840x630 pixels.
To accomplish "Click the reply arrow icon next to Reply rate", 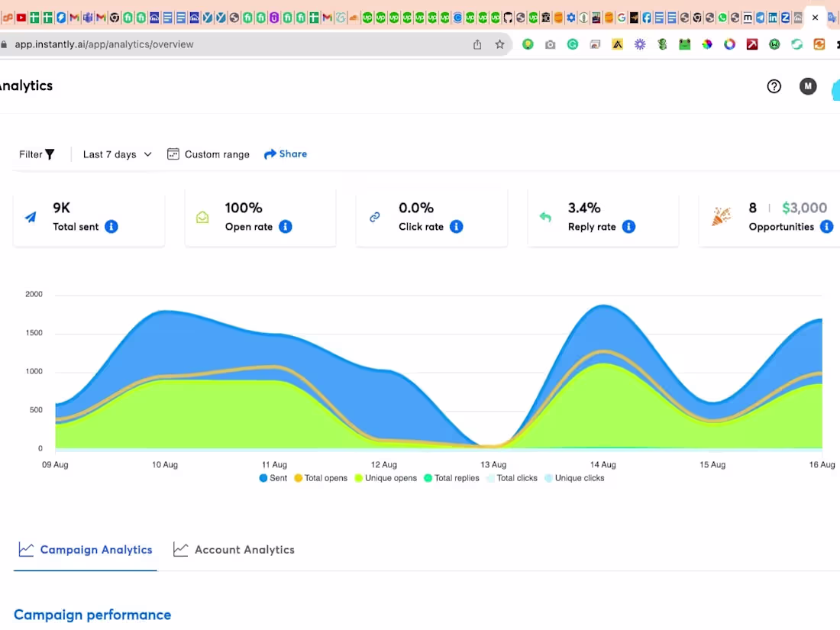I will click(545, 217).
